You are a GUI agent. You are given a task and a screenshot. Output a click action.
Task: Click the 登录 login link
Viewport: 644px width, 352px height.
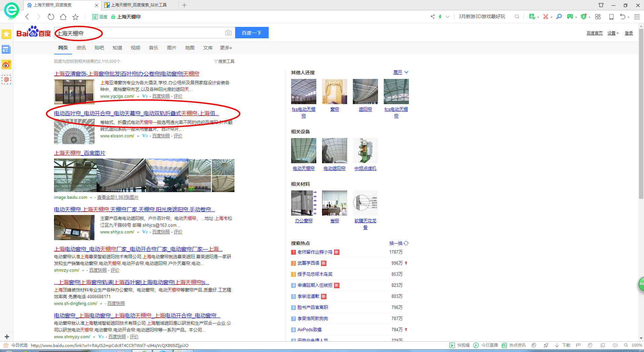[x=629, y=33]
